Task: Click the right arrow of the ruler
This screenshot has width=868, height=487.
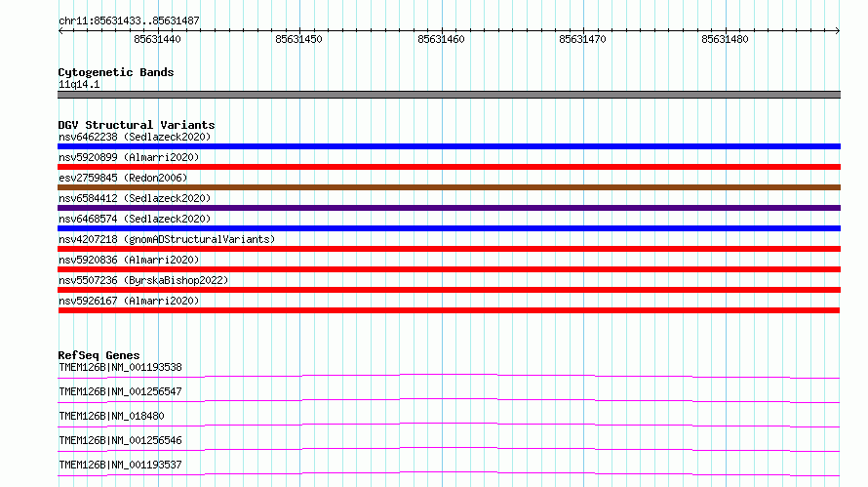Action: pyautogui.click(x=837, y=30)
